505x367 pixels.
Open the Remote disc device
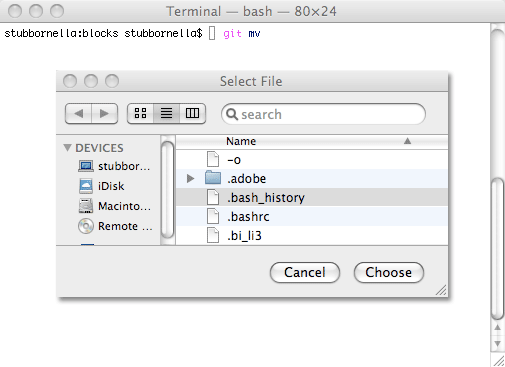point(115,226)
